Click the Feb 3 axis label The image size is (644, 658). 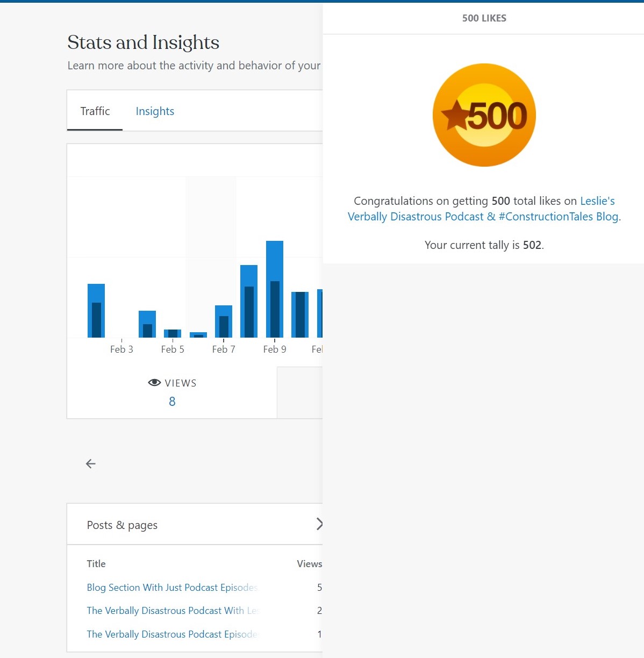(121, 349)
